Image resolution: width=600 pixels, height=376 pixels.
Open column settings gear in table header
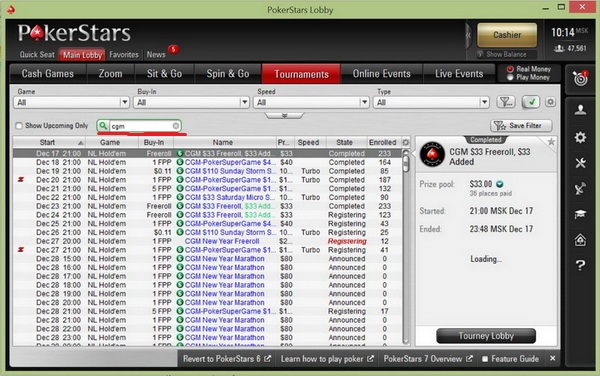coord(406,142)
